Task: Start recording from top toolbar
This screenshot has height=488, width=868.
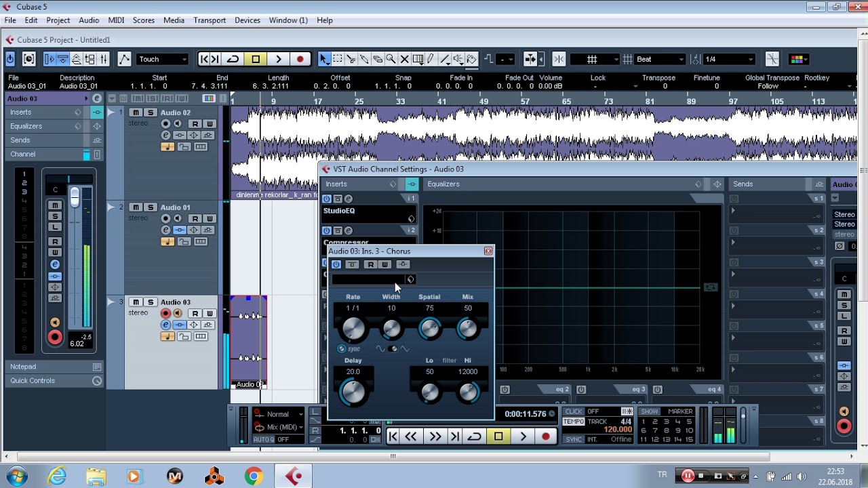Action: [x=300, y=60]
